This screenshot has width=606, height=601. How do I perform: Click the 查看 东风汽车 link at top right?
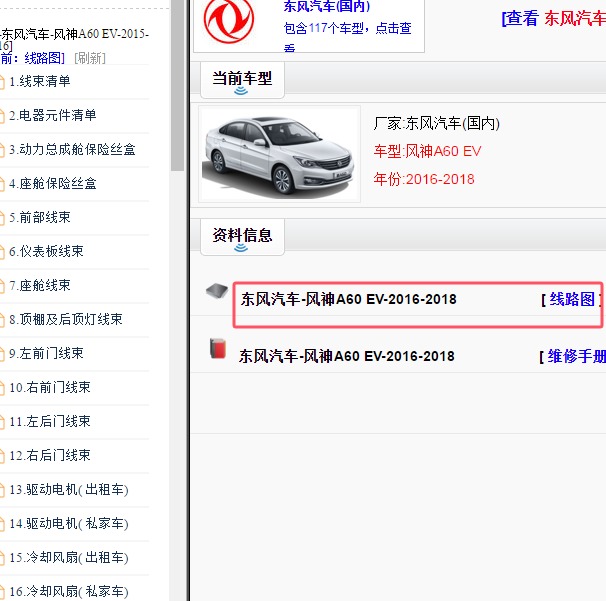(x=553, y=18)
